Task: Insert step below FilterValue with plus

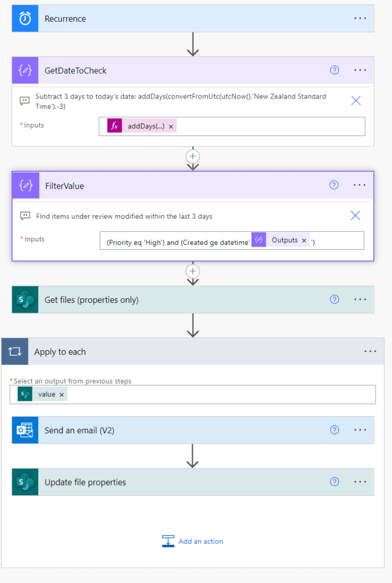Action: pyautogui.click(x=193, y=270)
